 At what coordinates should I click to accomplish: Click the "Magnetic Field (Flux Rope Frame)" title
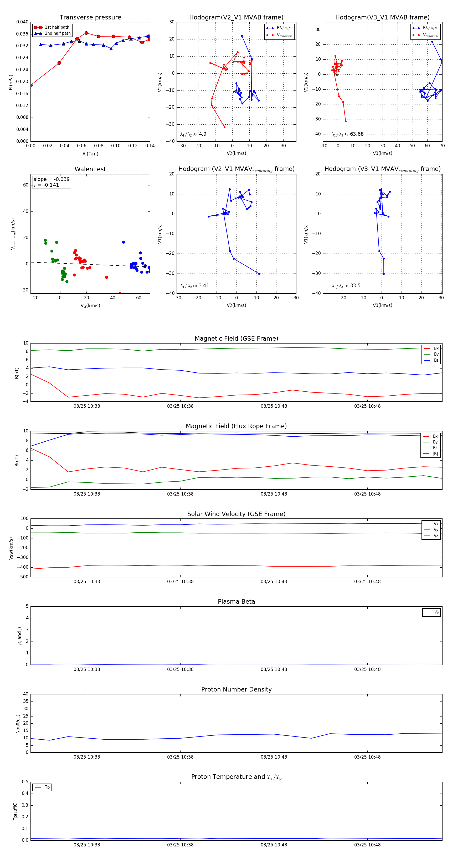click(x=236, y=426)
